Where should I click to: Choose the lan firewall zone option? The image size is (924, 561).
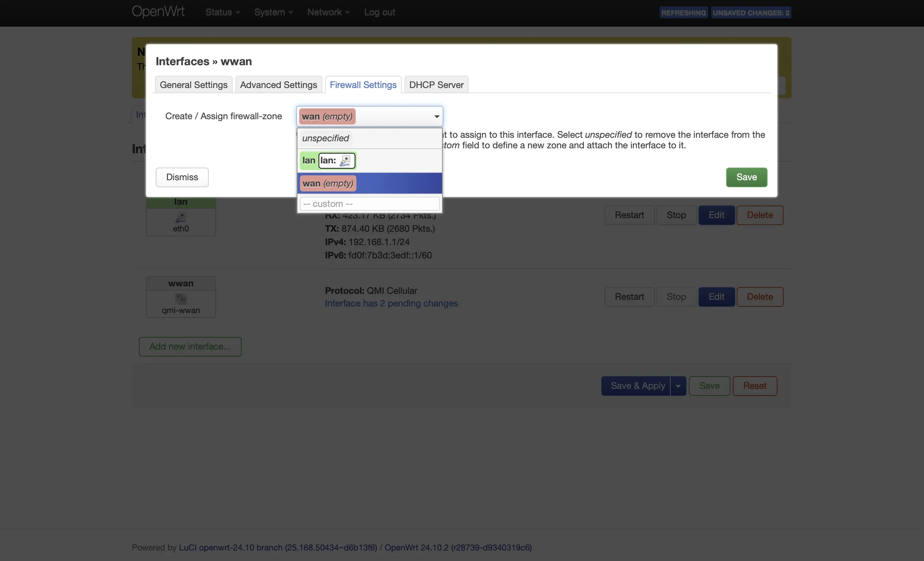point(369,161)
